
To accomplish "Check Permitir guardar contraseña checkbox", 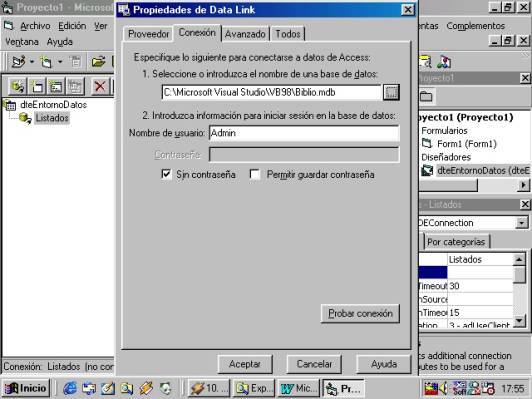I will pyautogui.click(x=254, y=174).
